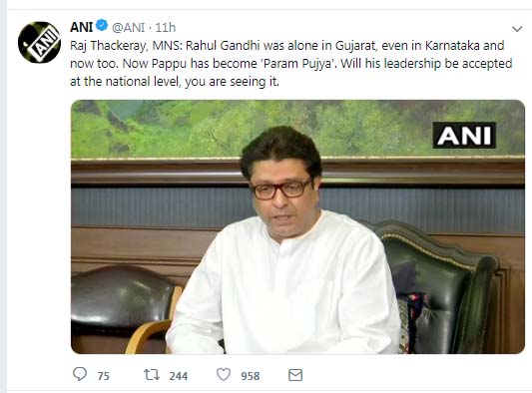Click the landscape painting at thumbnail top
532x393 pixels.
[x=297, y=129]
